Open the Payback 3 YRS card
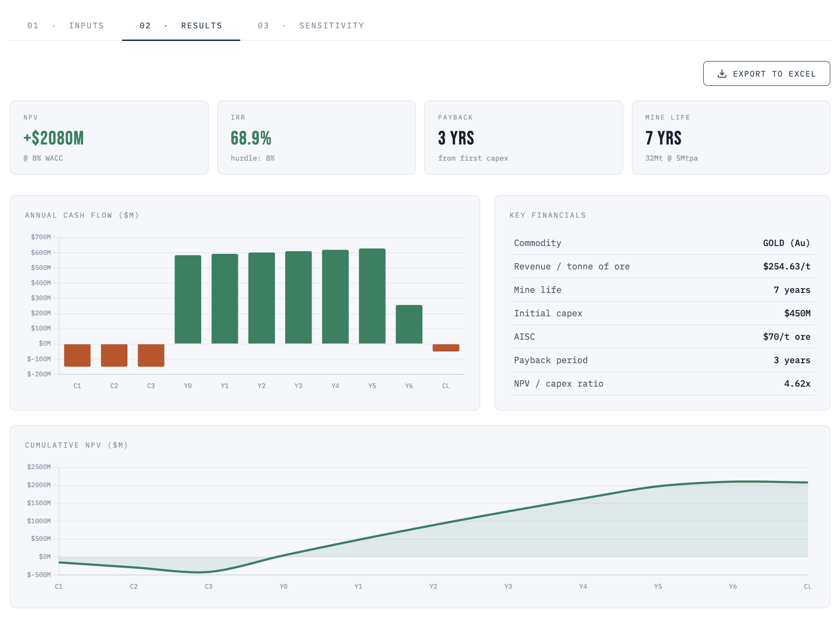 [x=524, y=138]
